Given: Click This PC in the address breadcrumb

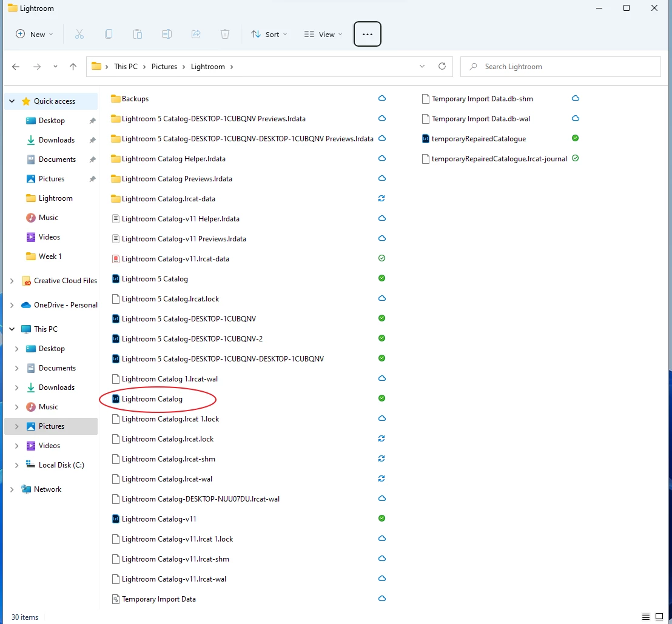Looking at the screenshot, I should tap(126, 67).
